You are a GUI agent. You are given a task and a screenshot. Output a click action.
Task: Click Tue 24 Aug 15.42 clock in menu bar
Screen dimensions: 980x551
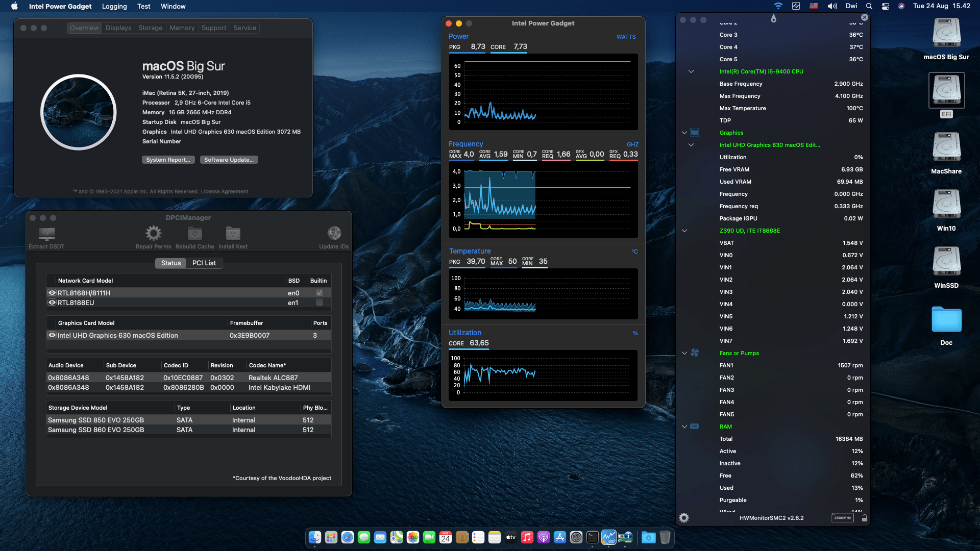(941, 6)
